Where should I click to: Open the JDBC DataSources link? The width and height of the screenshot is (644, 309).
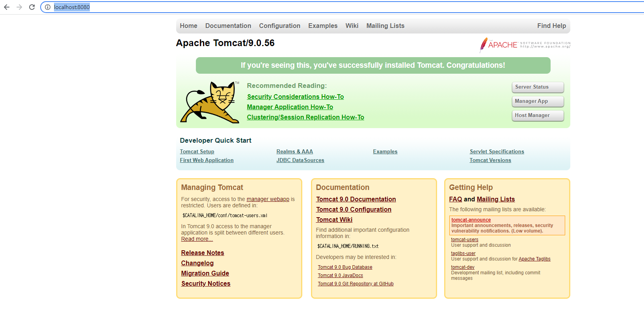point(300,160)
